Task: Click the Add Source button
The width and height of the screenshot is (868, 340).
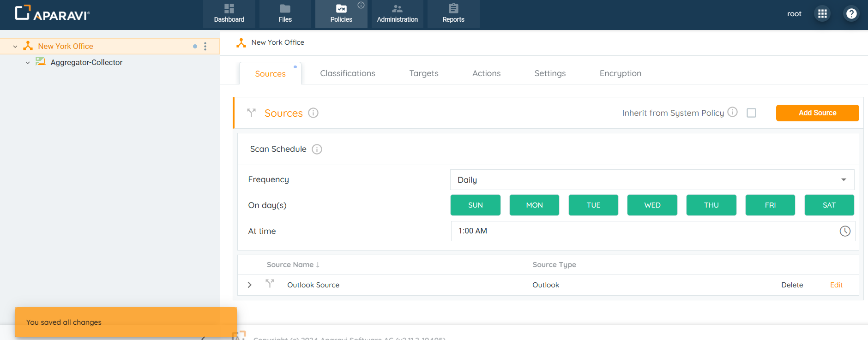Action: click(817, 113)
